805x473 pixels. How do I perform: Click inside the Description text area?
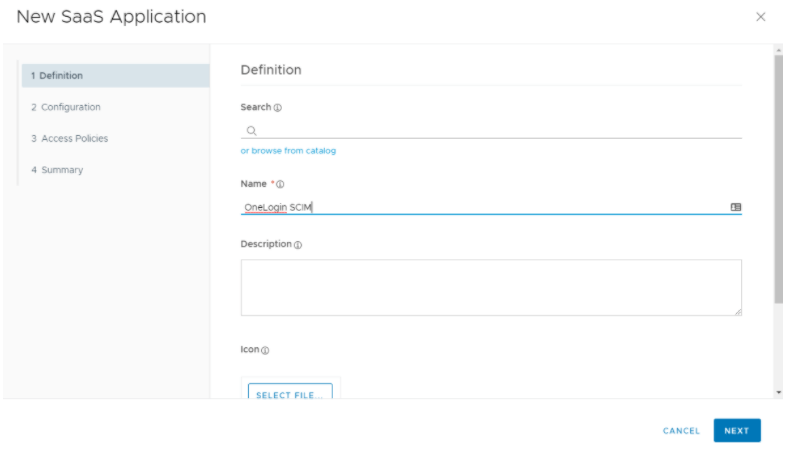pyautogui.click(x=490, y=287)
